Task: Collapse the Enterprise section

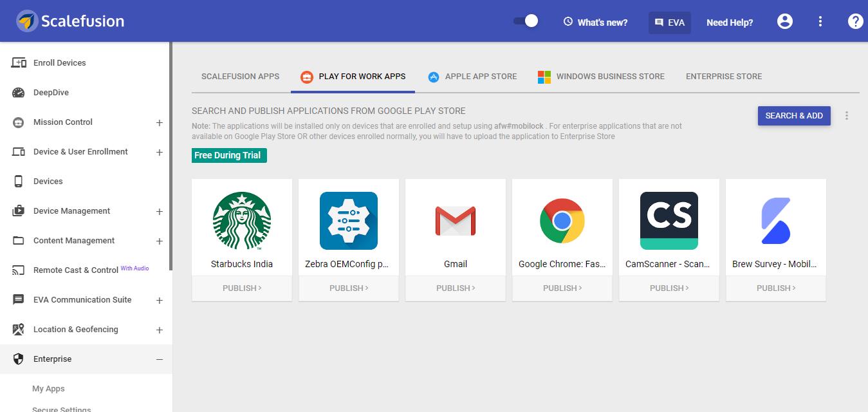Action: [160, 359]
